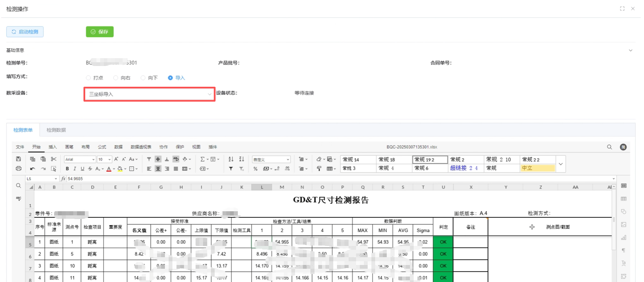Open the search icon next to the file name
This screenshot has height=282, width=644.
[609, 147]
